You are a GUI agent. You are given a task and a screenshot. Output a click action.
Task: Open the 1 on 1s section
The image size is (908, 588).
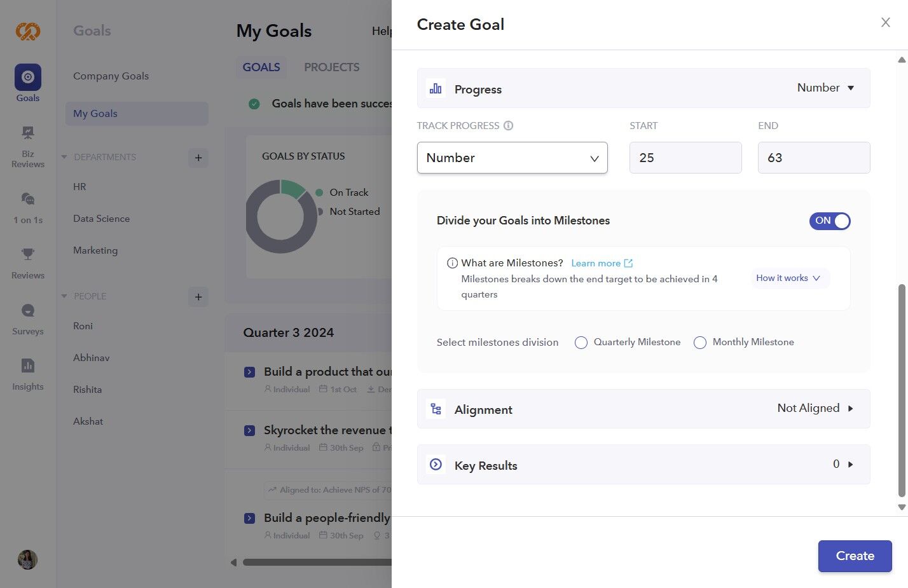tap(28, 207)
